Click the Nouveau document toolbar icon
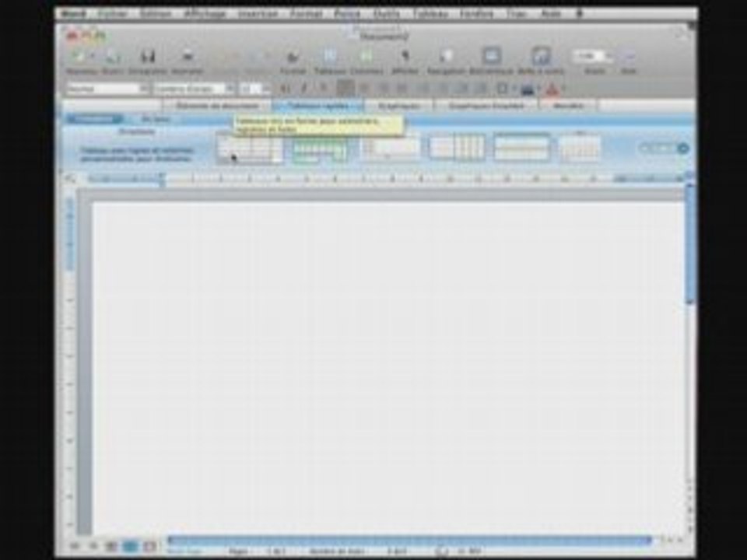The width and height of the screenshot is (747, 560). click(x=77, y=57)
